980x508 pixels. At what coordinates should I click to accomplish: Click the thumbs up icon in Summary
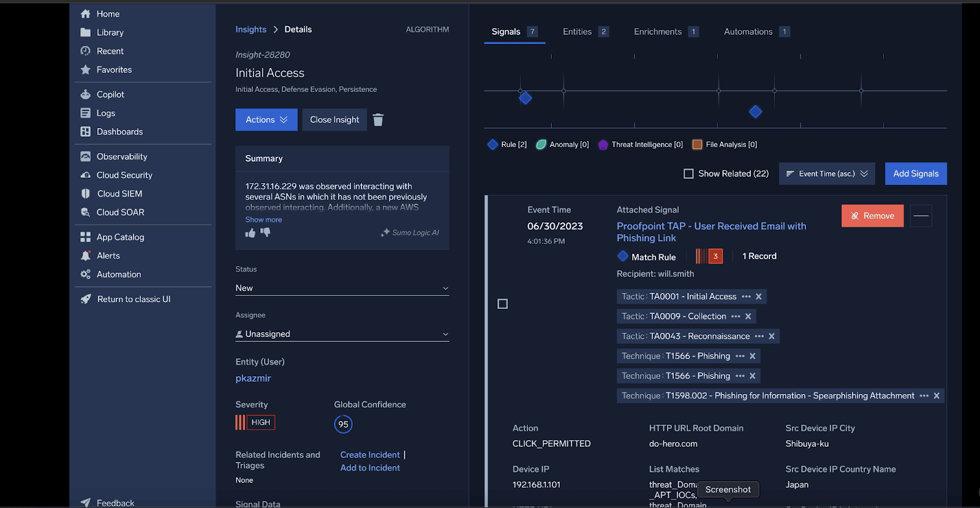[x=250, y=233]
